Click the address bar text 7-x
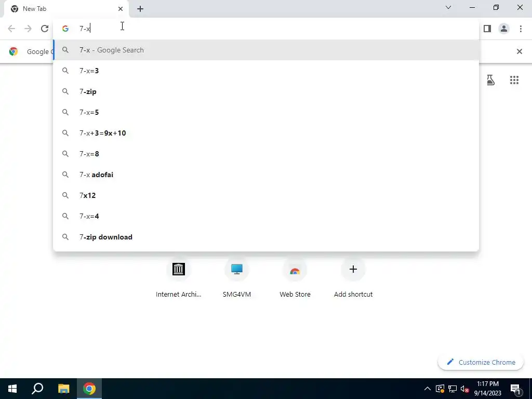The width and height of the screenshot is (532, 399). (85, 29)
